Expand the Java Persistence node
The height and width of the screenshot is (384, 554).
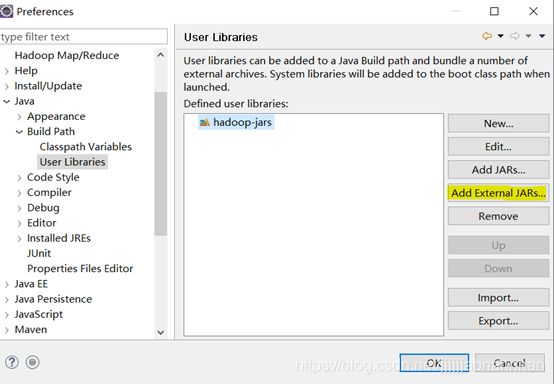click(x=7, y=299)
